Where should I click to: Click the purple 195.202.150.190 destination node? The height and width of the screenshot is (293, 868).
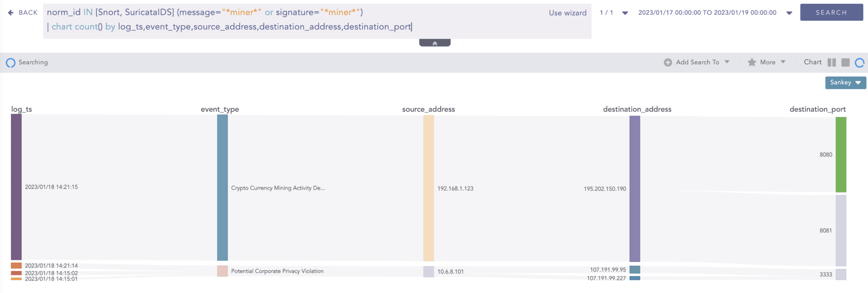point(634,189)
